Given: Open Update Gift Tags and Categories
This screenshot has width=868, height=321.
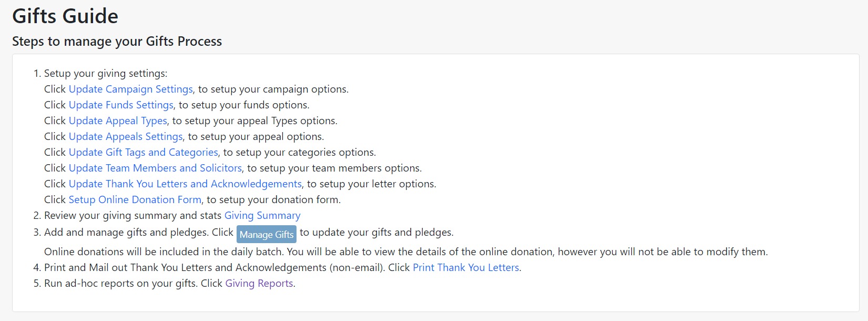Looking at the screenshot, I should tap(143, 153).
